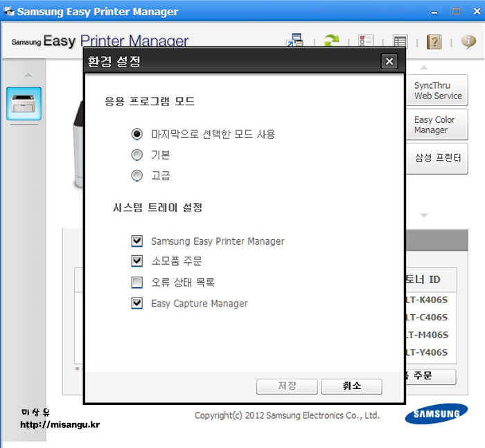Open the table view toolbar icon
Screen dimensions: 485x448
[x=400, y=41]
